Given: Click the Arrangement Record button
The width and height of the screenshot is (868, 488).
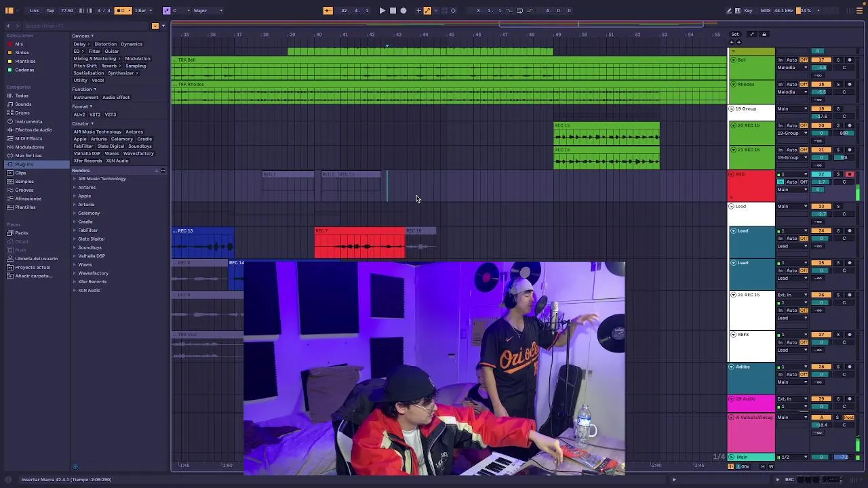Looking at the screenshot, I should pyautogui.click(x=403, y=10).
